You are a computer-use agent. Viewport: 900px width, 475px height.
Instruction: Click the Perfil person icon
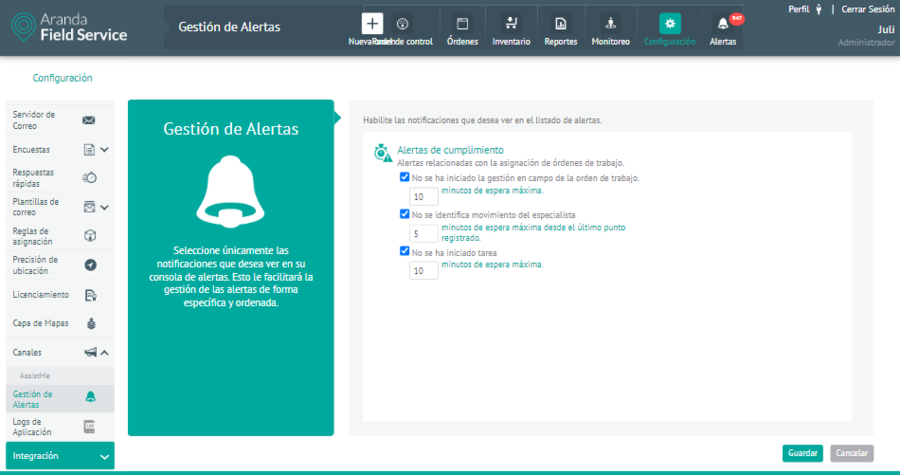pos(818,9)
